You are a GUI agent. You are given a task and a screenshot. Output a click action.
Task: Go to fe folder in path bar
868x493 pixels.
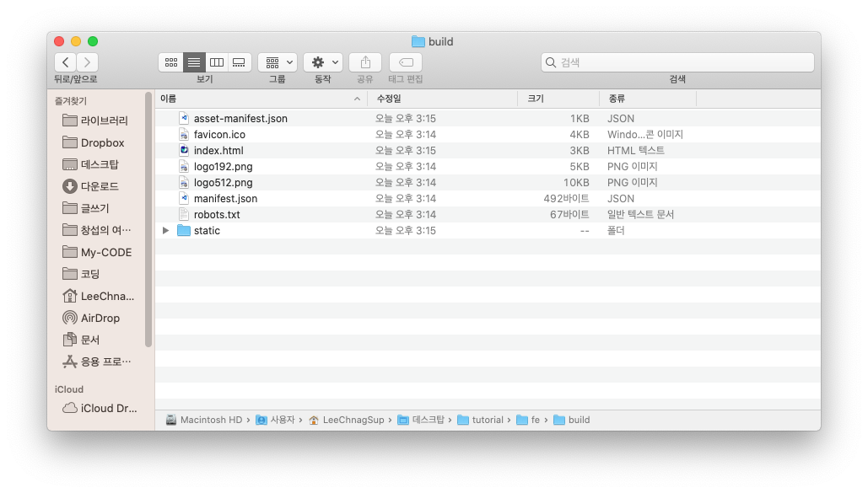(x=528, y=420)
